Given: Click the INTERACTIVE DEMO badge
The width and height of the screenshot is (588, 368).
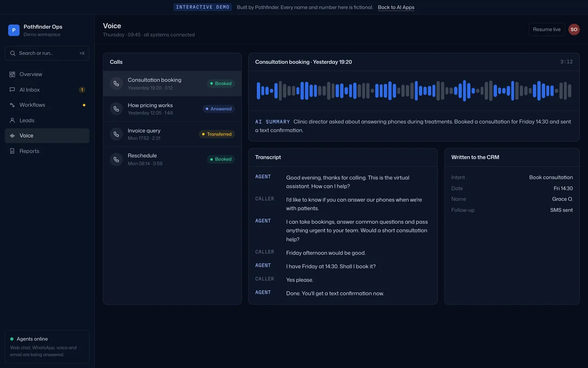Looking at the screenshot, I should click(203, 7).
